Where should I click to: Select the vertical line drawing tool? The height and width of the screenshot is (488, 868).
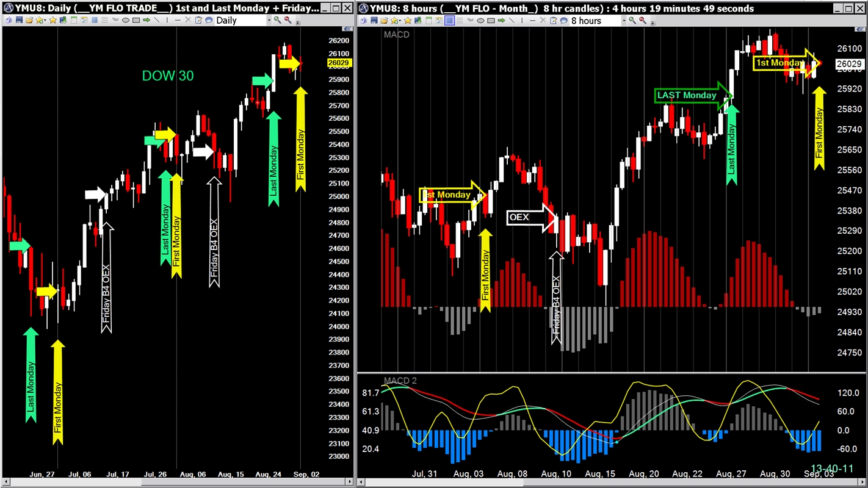coord(166,20)
